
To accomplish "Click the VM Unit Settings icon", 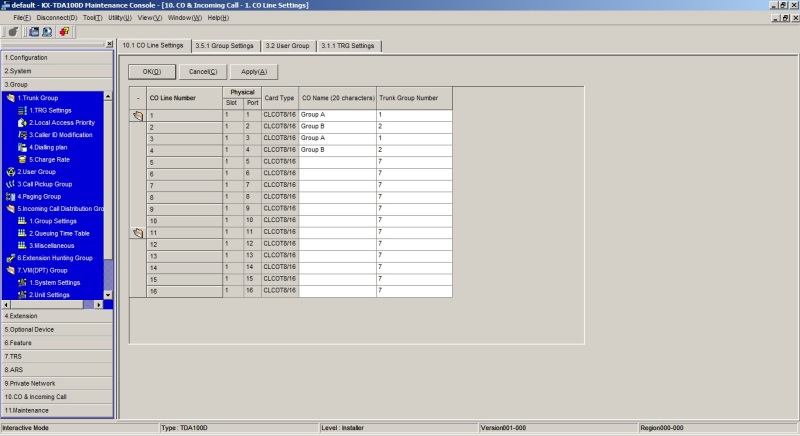I will [22, 295].
